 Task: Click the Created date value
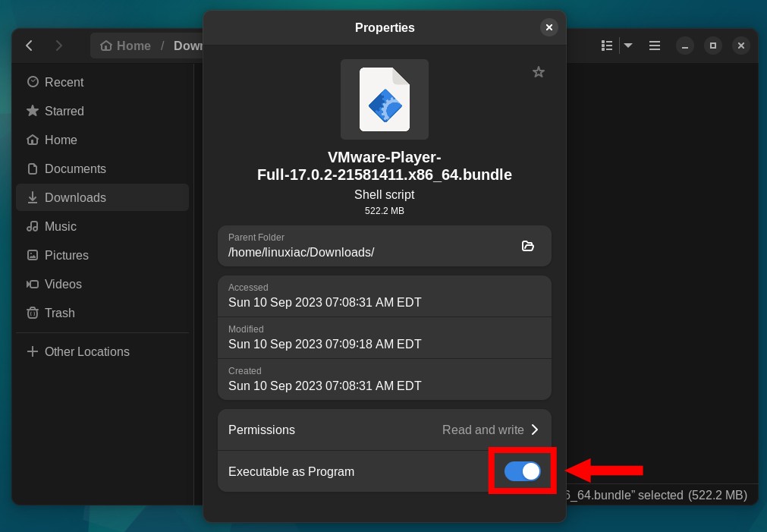(x=325, y=386)
